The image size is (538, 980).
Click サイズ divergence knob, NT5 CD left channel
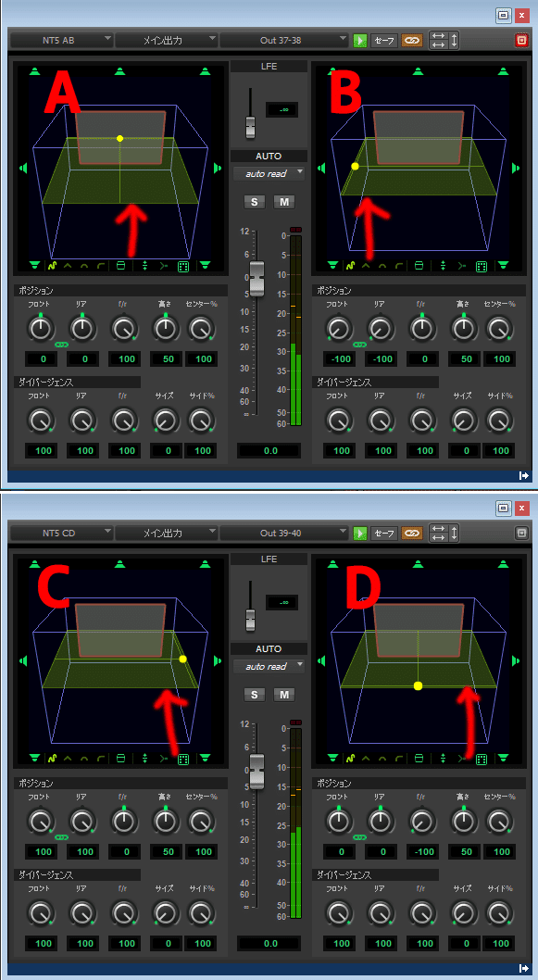166,913
